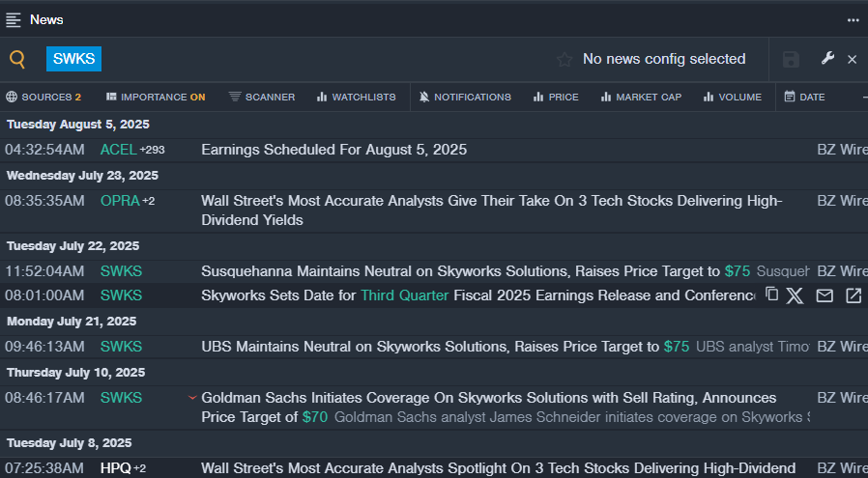Click the +293 additional tickers badge
This screenshot has height=478, width=868.
[152, 150]
